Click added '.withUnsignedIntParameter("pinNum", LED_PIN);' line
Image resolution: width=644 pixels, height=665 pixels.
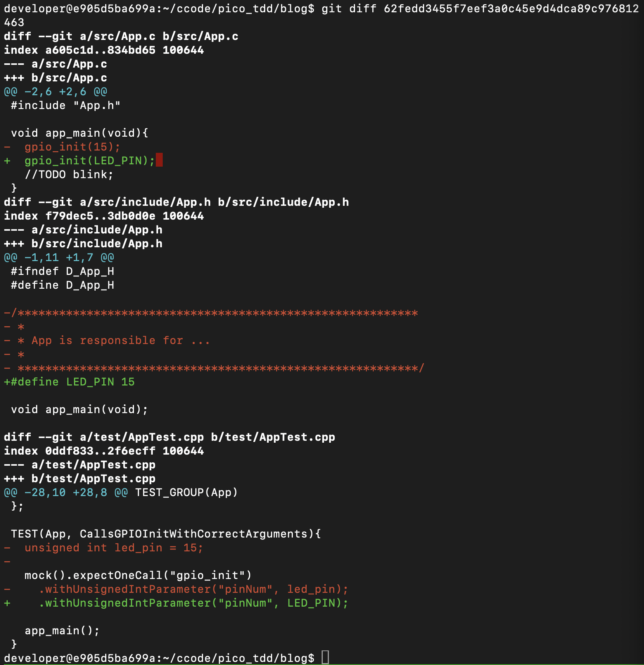pos(176,603)
